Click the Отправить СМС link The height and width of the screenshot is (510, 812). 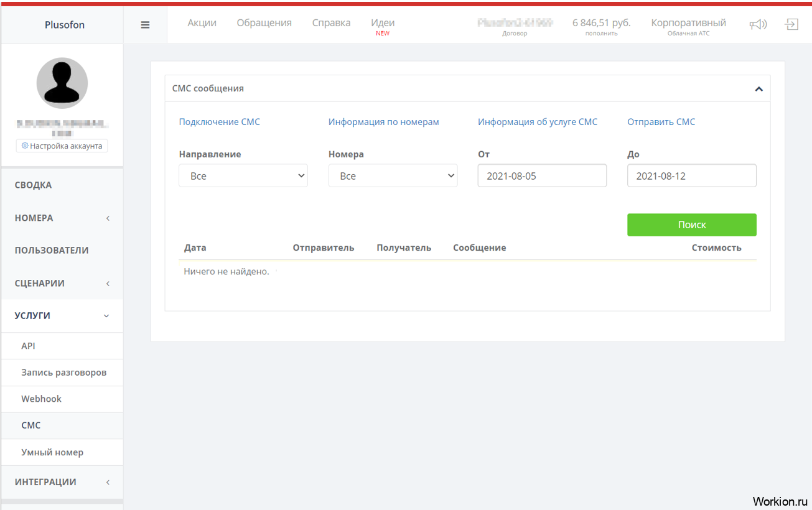pos(661,122)
